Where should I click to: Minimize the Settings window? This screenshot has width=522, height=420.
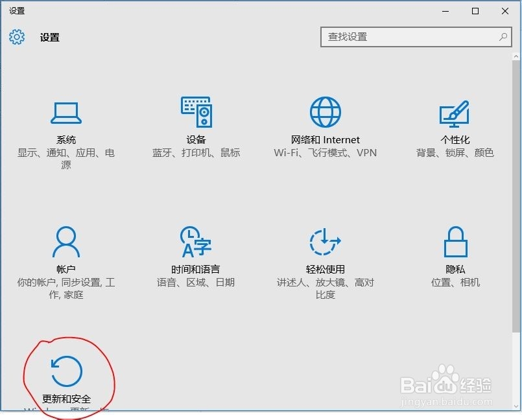tap(445, 11)
